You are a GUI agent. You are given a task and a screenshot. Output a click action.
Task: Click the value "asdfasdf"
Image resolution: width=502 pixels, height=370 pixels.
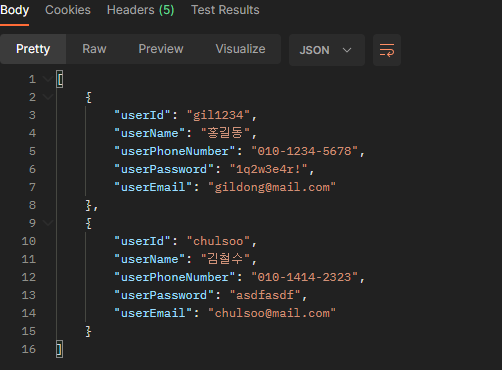coord(265,295)
